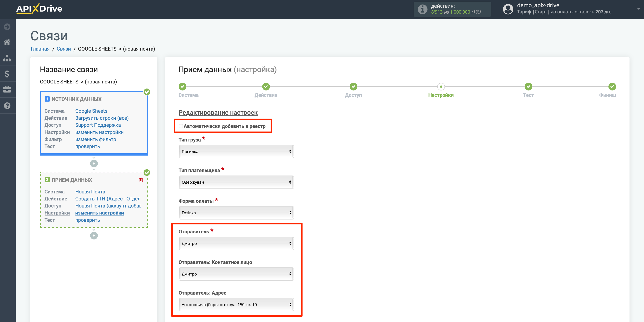Image resolution: width=644 pixels, height=322 pixels.
Task: Open Google Sheets system link
Action: coord(91,111)
